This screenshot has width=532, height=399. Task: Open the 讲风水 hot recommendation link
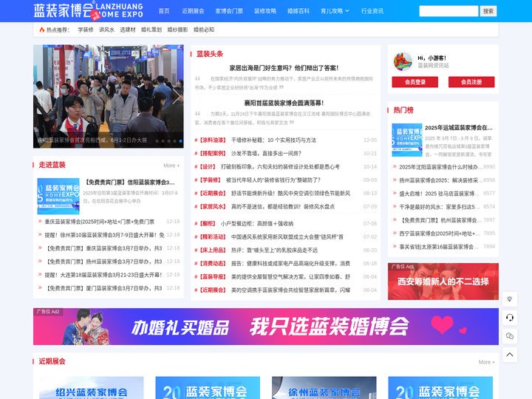106,30
